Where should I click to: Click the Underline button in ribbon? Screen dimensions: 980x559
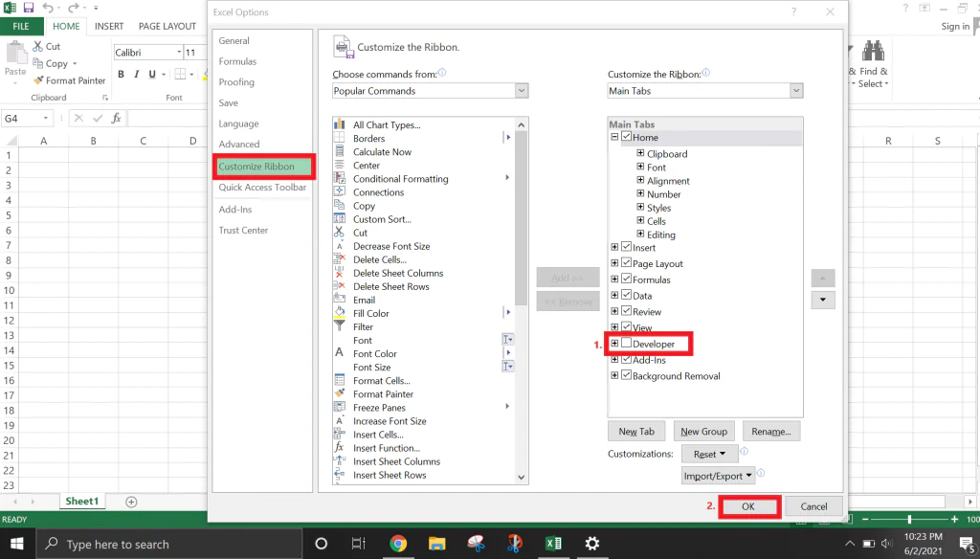pos(152,74)
